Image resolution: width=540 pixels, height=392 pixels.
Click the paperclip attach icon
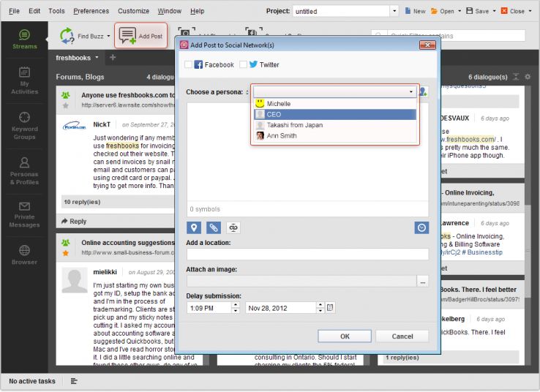pos(213,228)
